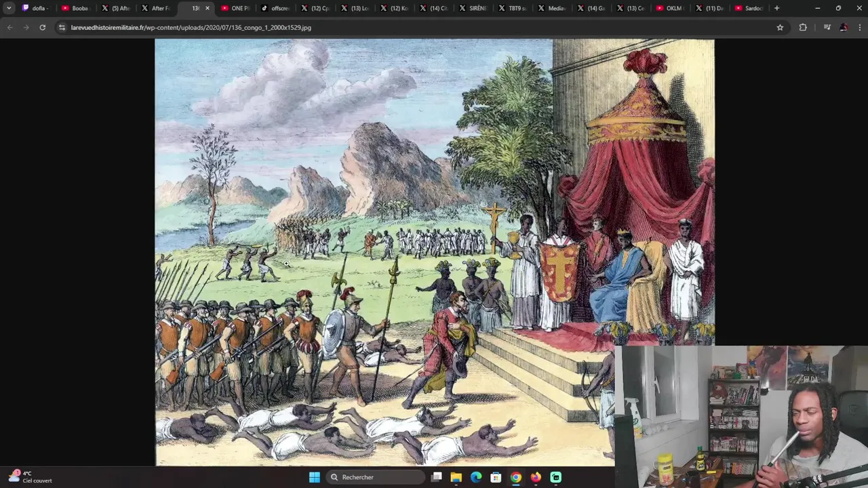Open the '(11) De' X tab
The width and height of the screenshot is (868, 488).
coord(709,8)
